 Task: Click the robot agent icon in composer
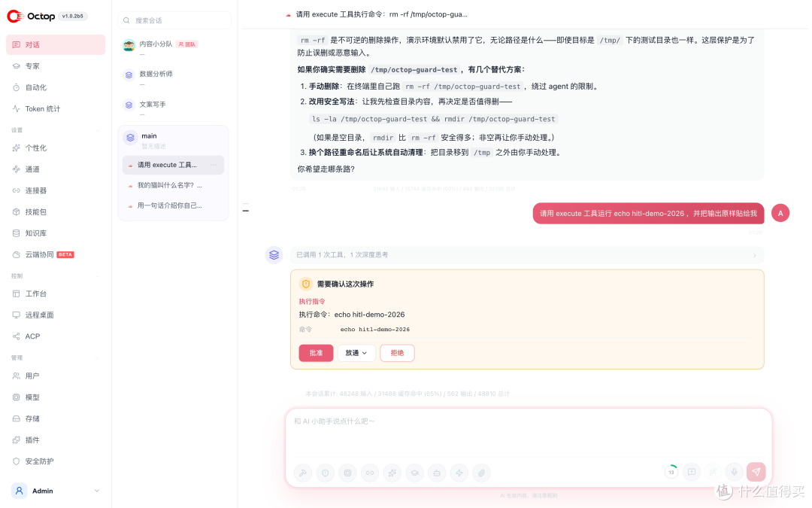[437, 473]
